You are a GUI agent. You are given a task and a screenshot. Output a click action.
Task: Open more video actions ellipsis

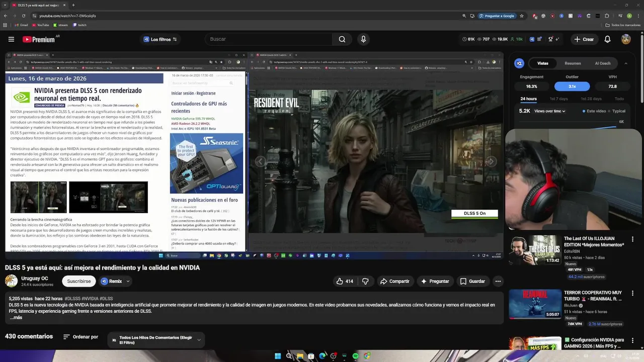[x=498, y=281]
